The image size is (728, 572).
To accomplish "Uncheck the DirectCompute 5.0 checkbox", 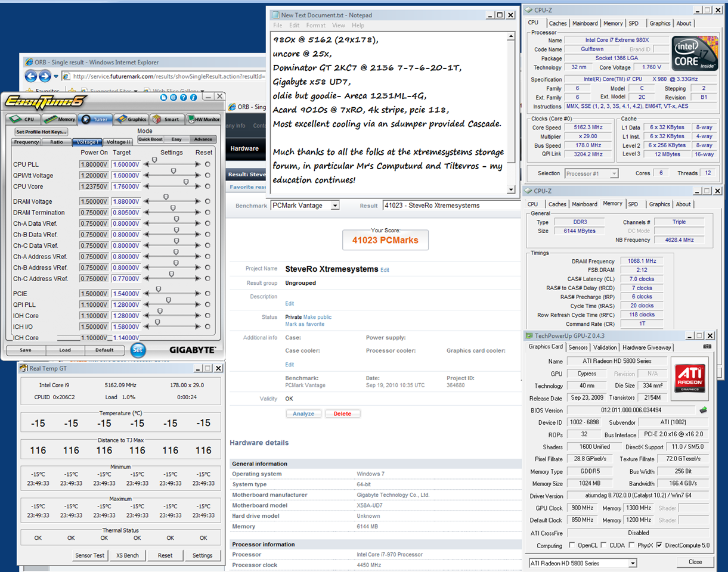I will [x=659, y=545].
